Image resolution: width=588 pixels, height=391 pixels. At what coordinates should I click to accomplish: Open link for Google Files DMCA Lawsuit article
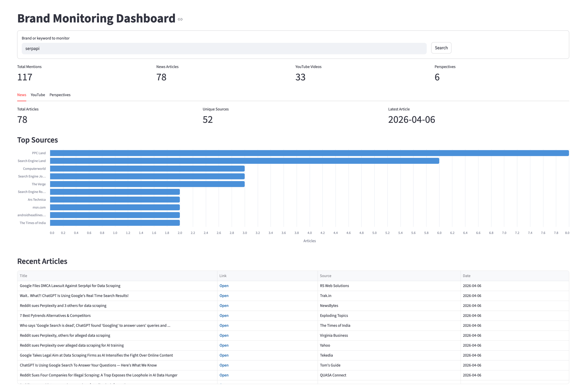point(224,286)
